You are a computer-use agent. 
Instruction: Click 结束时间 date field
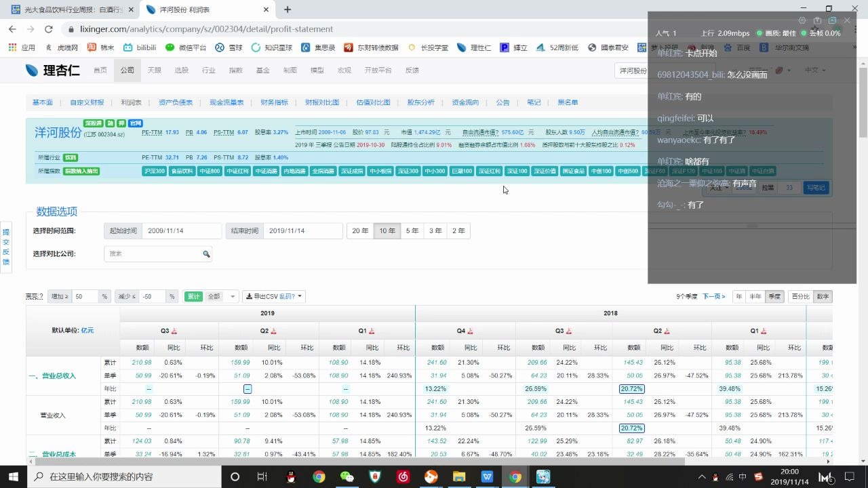click(302, 230)
